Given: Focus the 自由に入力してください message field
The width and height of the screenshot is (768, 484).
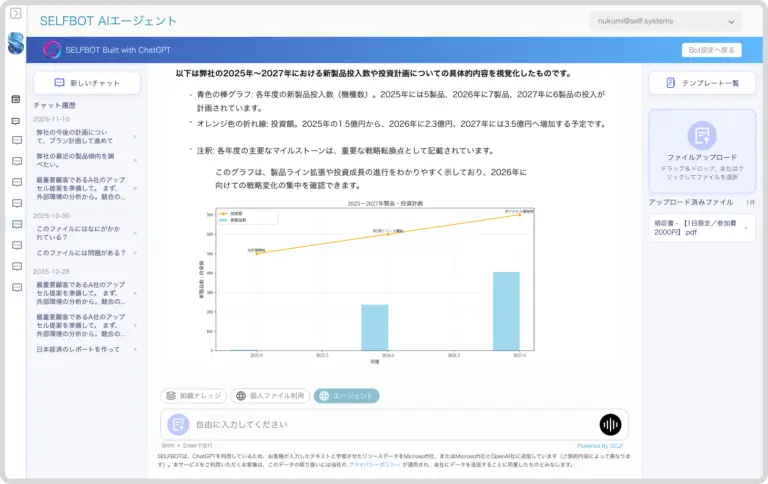Looking at the screenshot, I should 392,425.
